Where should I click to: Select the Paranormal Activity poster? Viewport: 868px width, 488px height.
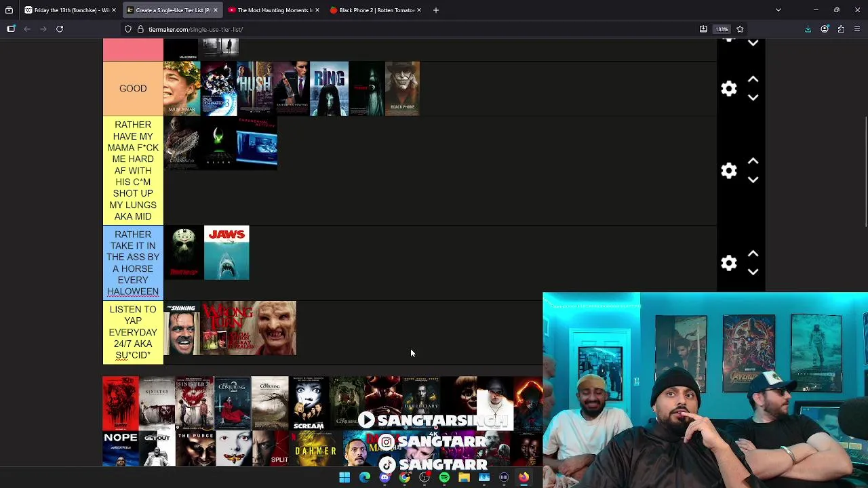point(257,144)
